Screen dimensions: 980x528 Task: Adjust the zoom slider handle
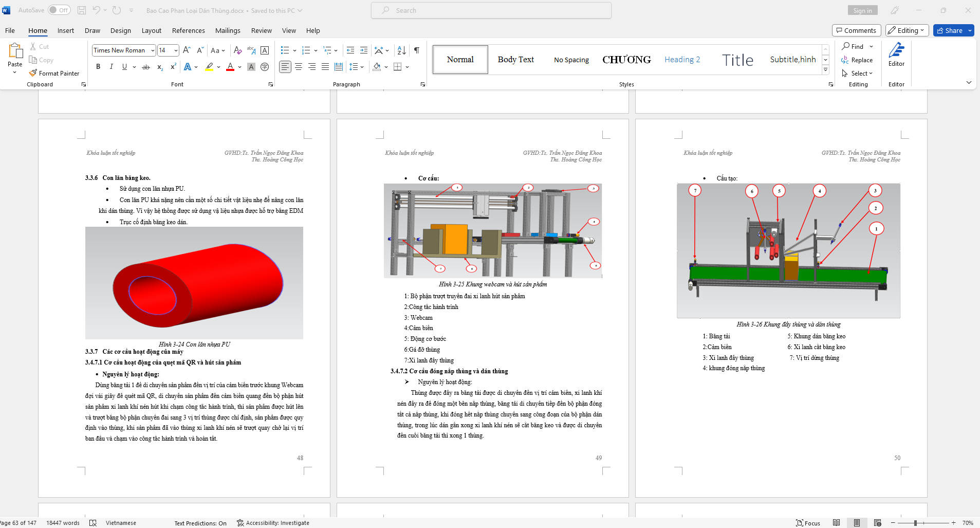tap(915, 523)
